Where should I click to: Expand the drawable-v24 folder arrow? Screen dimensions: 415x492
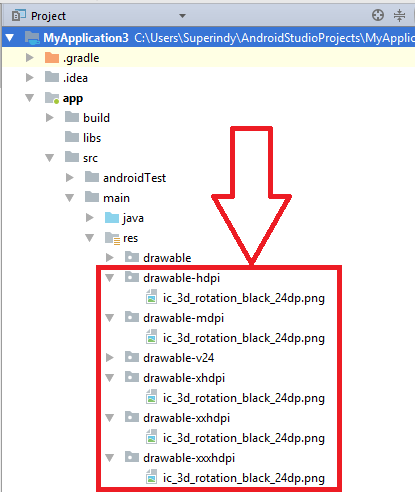click(109, 358)
